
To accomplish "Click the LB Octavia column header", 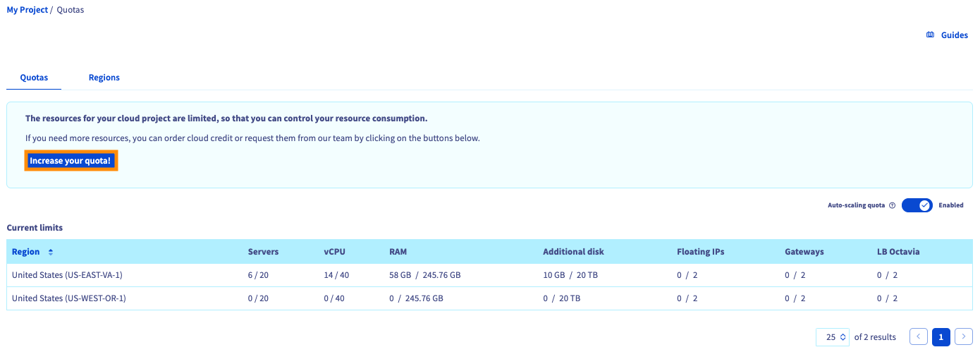I will tap(898, 252).
